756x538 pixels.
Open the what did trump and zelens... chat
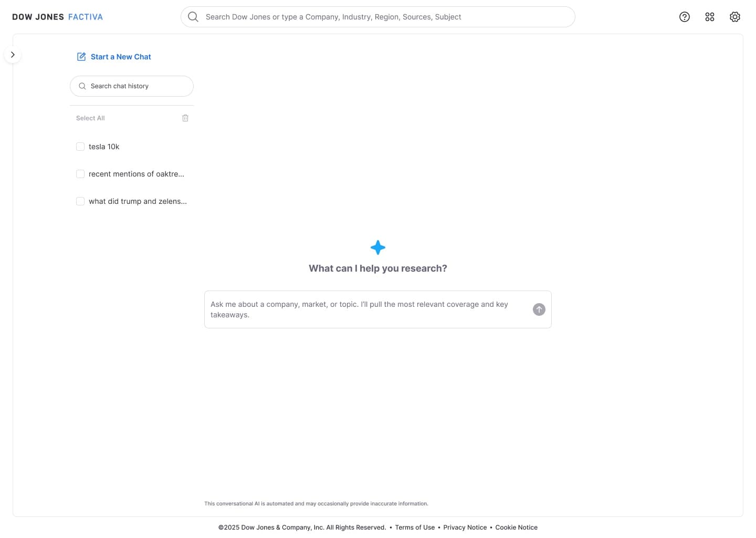[138, 201]
